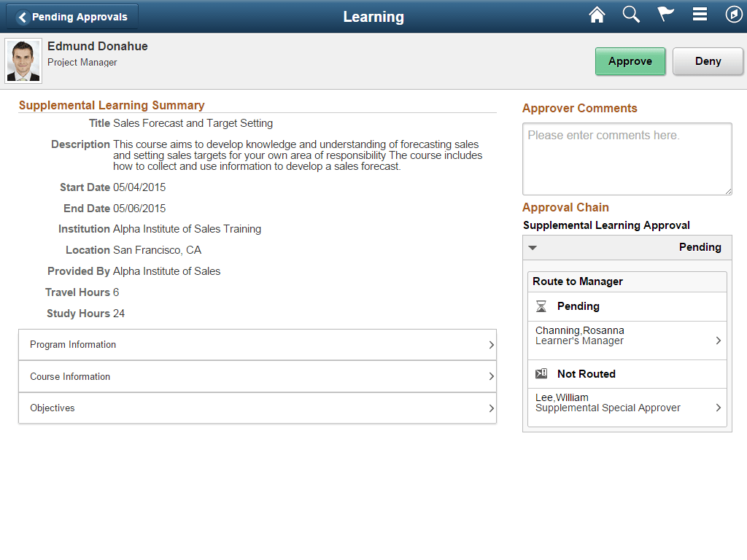This screenshot has height=560, width=747.
Task: Click the Deny button
Action: tap(708, 61)
